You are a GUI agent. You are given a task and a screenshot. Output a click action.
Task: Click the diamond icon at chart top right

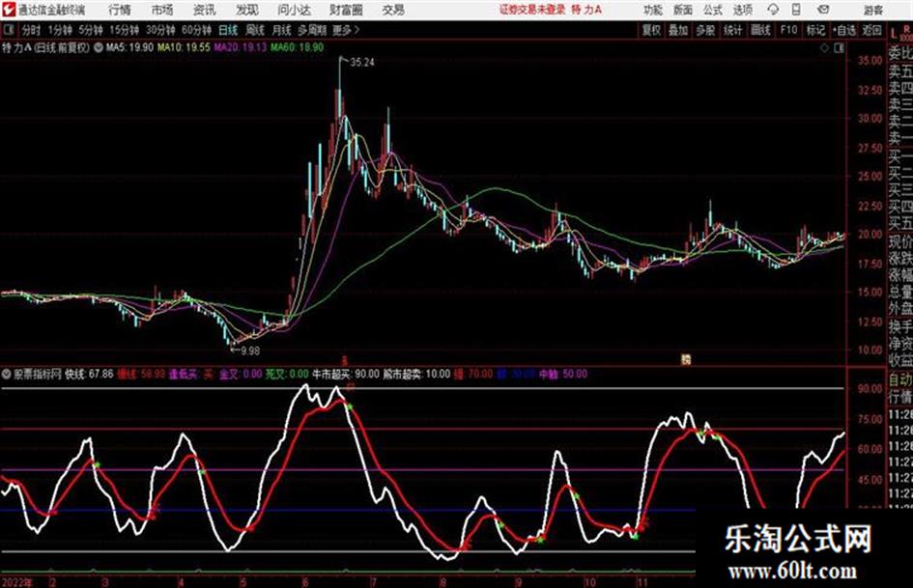(x=824, y=48)
